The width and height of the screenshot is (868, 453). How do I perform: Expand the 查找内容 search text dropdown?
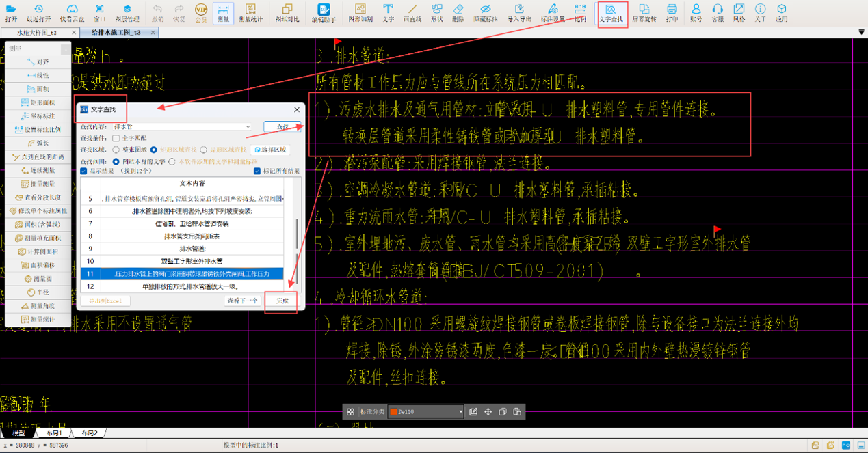click(248, 127)
